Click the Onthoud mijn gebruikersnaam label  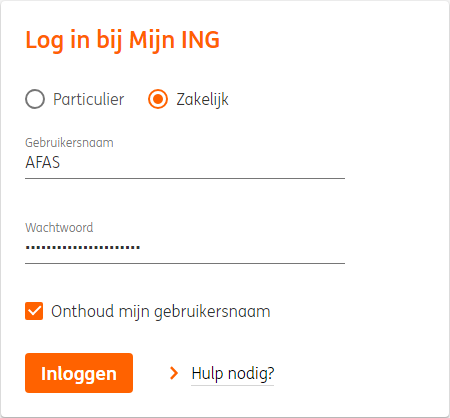[161, 312]
